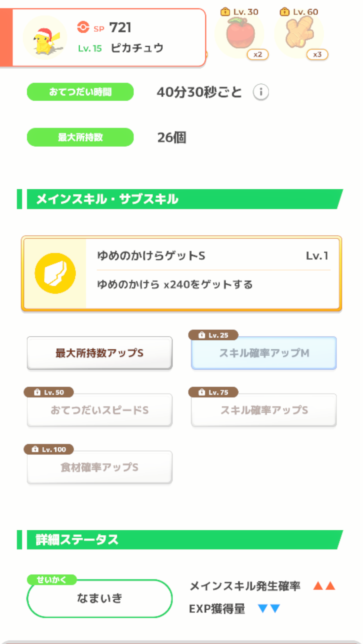Image resolution: width=363 pixels, height=644 pixels.
Task: Tap the Lv. 25 lock badge
Action: coord(213,335)
